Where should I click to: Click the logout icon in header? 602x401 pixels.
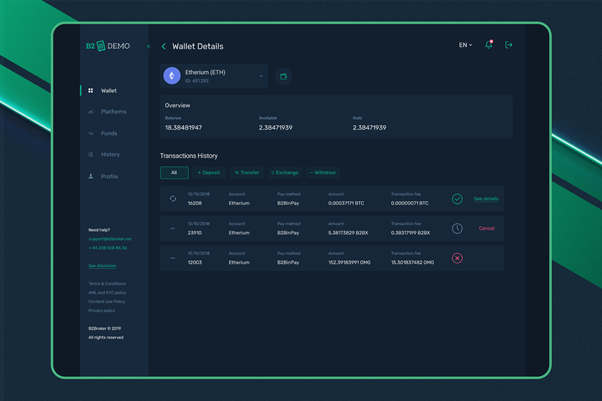point(509,45)
